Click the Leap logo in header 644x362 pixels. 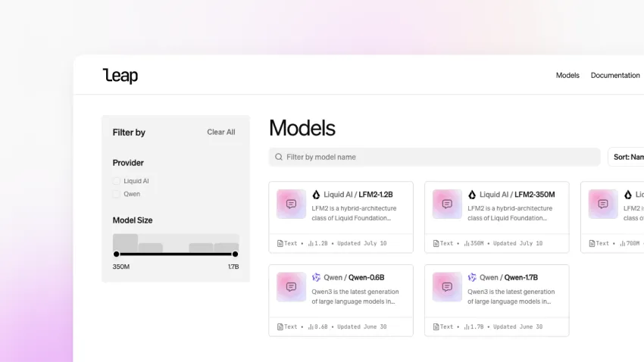[120, 76]
